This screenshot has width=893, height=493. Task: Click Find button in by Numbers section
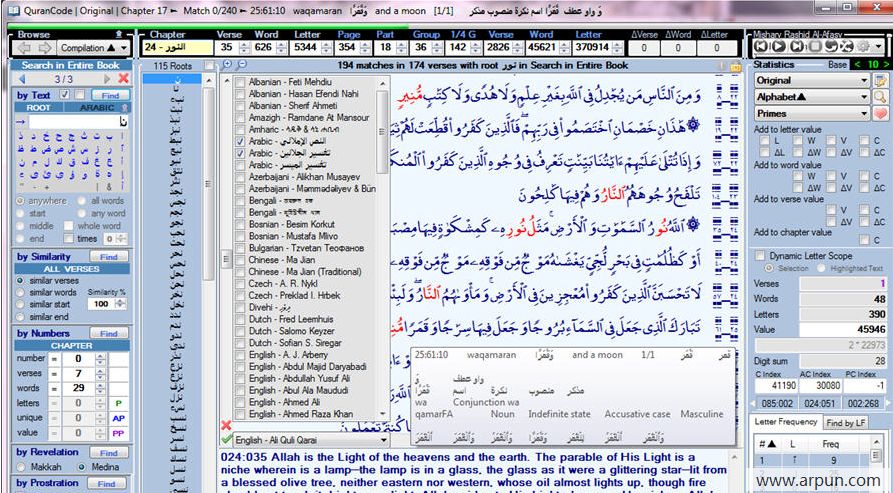pos(109,332)
